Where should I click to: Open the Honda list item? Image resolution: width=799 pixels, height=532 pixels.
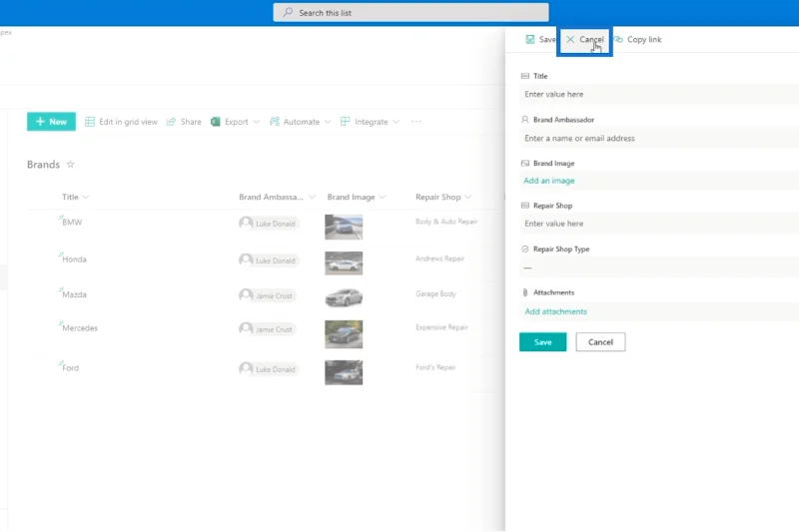(74, 260)
